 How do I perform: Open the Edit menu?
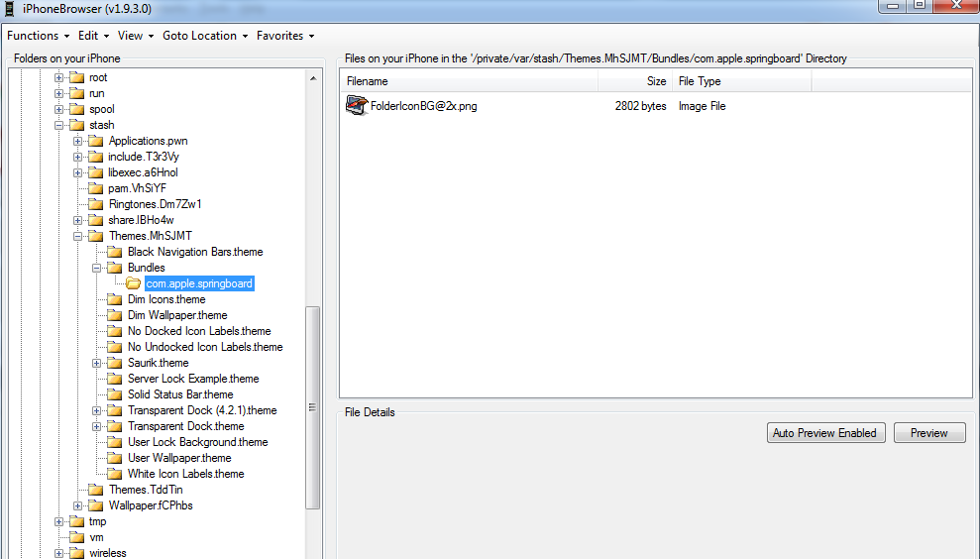click(93, 36)
